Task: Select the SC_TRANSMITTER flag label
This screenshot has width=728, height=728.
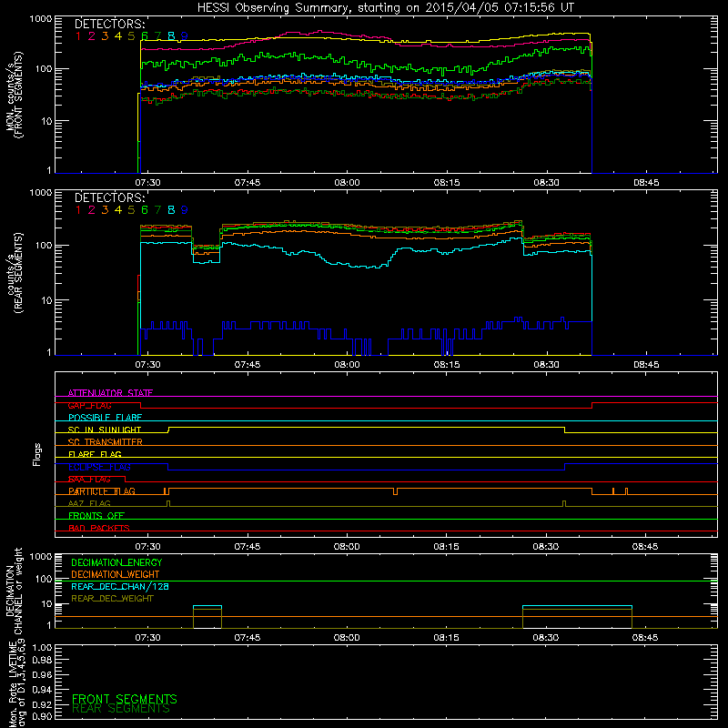Action: point(106,442)
